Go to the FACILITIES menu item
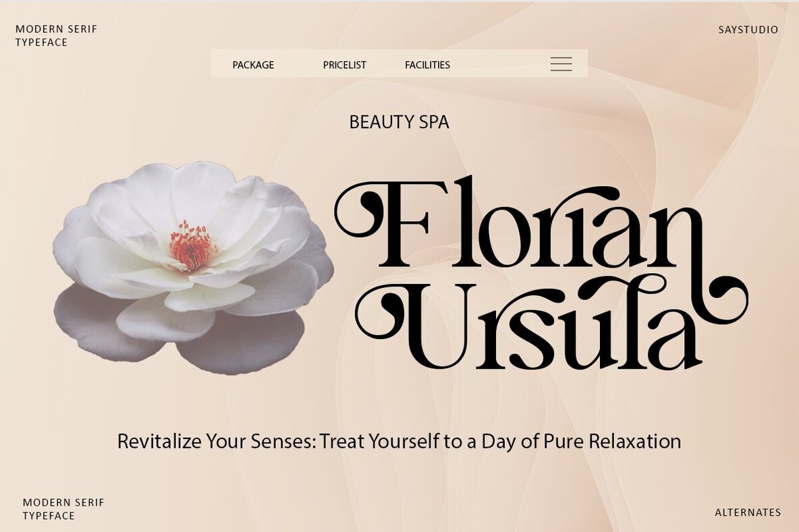The height and width of the screenshot is (532, 799). pos(427,65)
